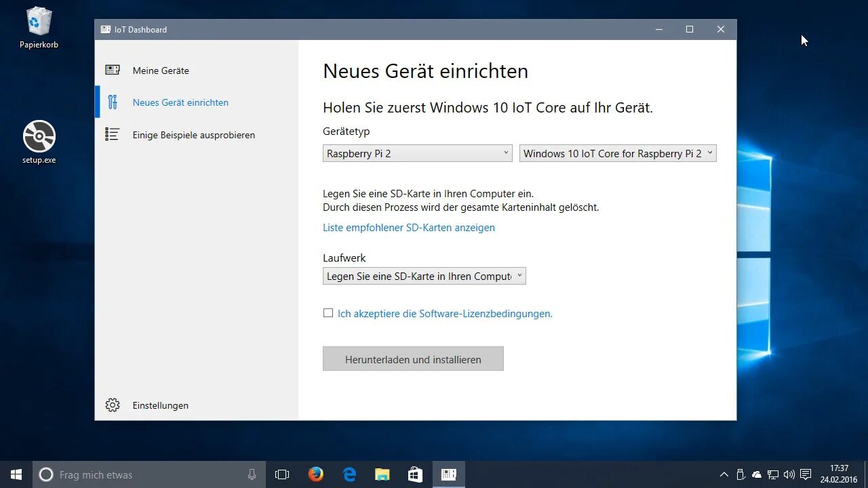Launch Microsoft Edge from the taskbar

pyautogui.click(x=349, y=474)
